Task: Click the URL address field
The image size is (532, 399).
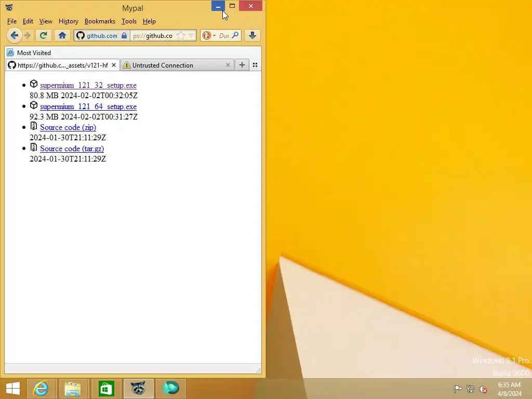Action: pos(153,36)
